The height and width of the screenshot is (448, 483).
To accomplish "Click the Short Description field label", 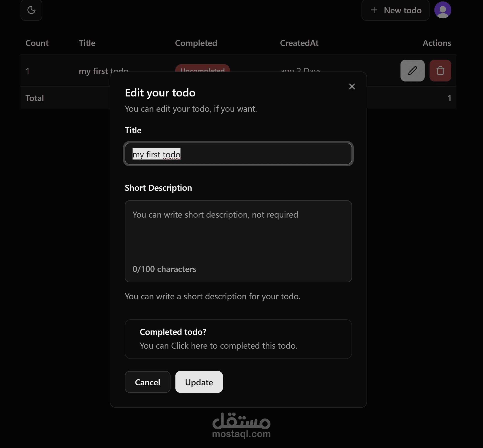I will [x=158, y=188].
